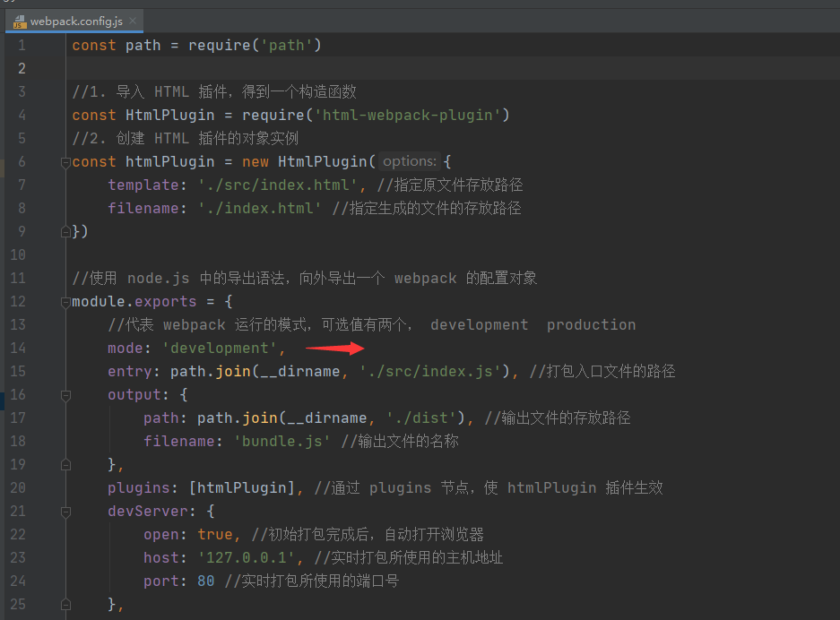Click the './src/index.js' entry string

tap(430, 372)
